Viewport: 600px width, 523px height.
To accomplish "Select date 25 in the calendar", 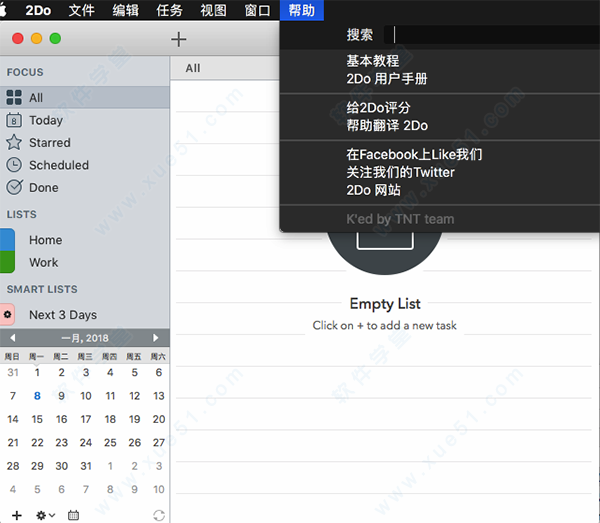I will point(110,443).
